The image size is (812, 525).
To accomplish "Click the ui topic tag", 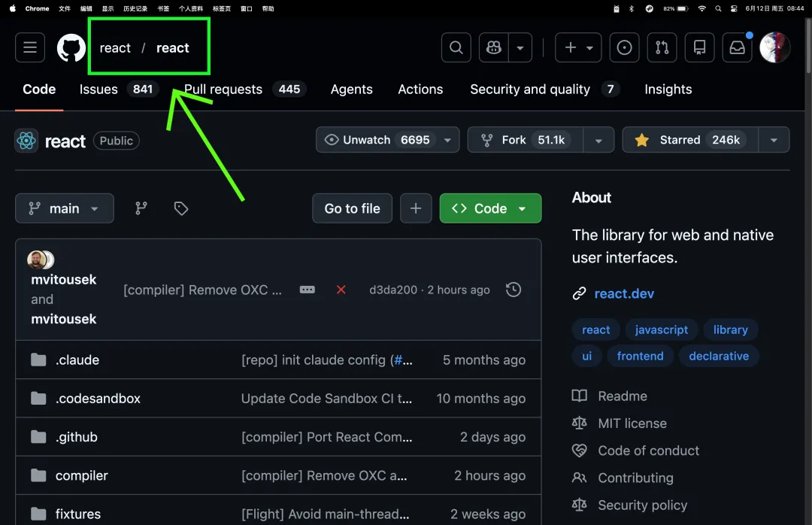I will 586,356.
